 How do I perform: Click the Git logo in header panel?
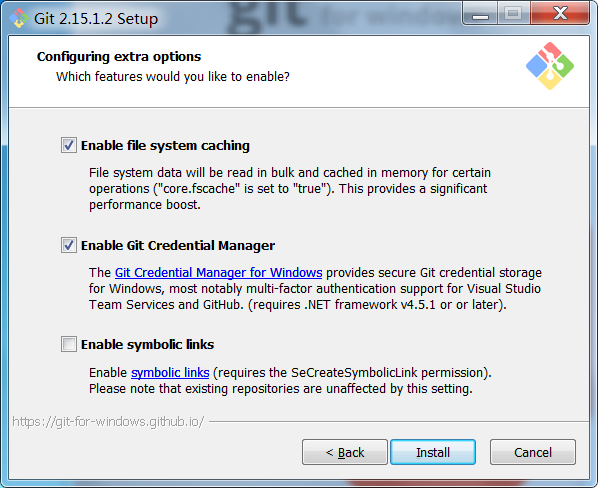pos(550,66)
